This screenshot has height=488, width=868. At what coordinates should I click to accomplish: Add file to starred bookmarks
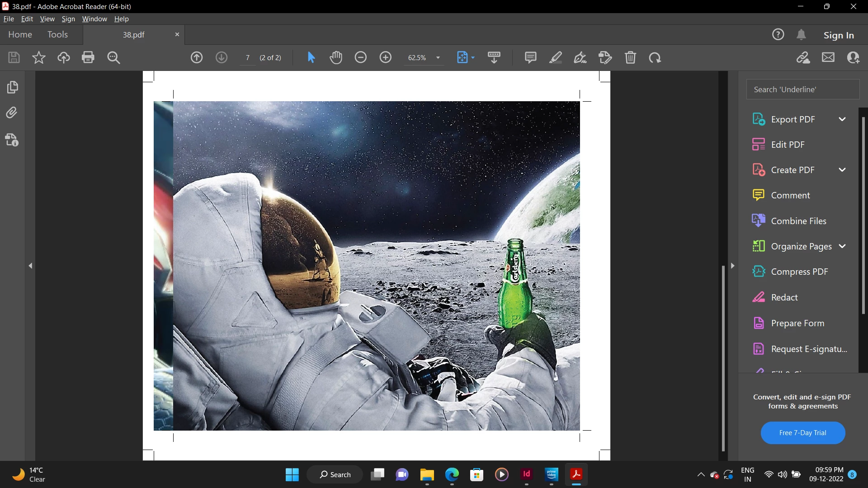coord(39,57)
